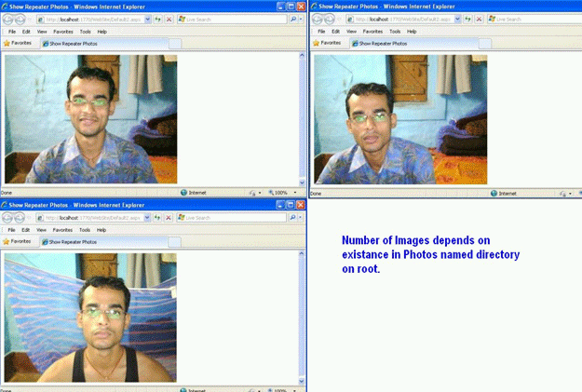The height and width of the screenshot is (392, 582).
Task: Click Favorites star button in top-right window
Action: (x=327, y=43)
